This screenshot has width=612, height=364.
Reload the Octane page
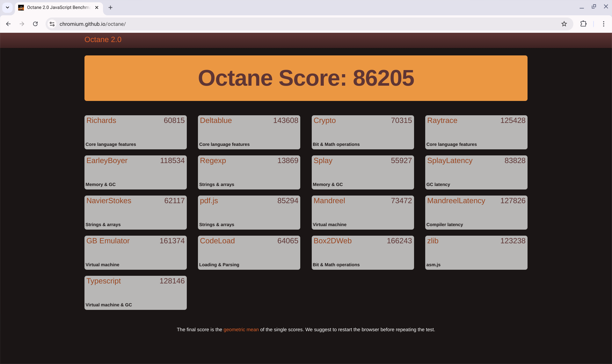tap(35, 24)
